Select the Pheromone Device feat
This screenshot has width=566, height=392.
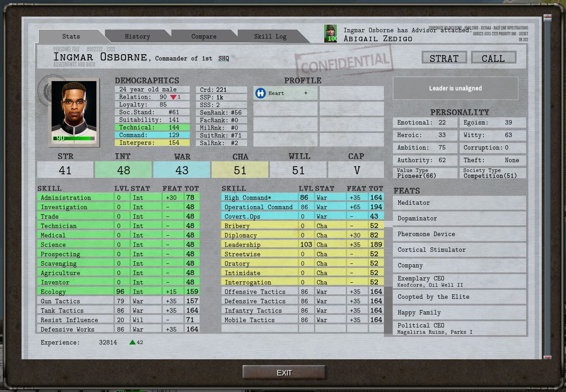(460, 234)
